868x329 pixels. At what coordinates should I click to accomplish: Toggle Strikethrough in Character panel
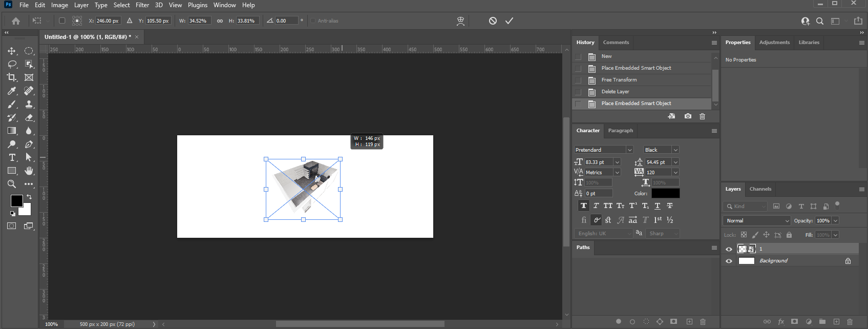coord(670,205)
